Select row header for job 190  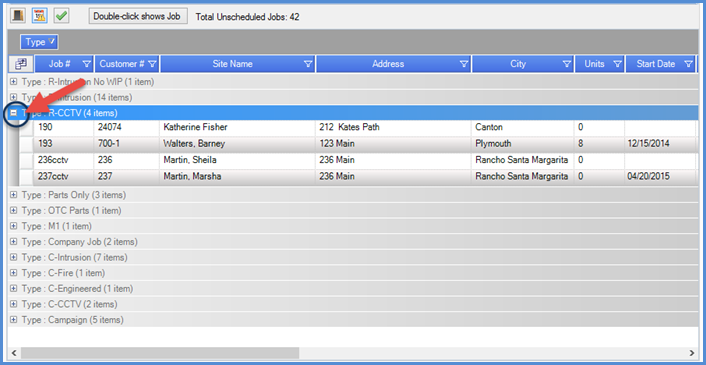click(x=27, y=128)
